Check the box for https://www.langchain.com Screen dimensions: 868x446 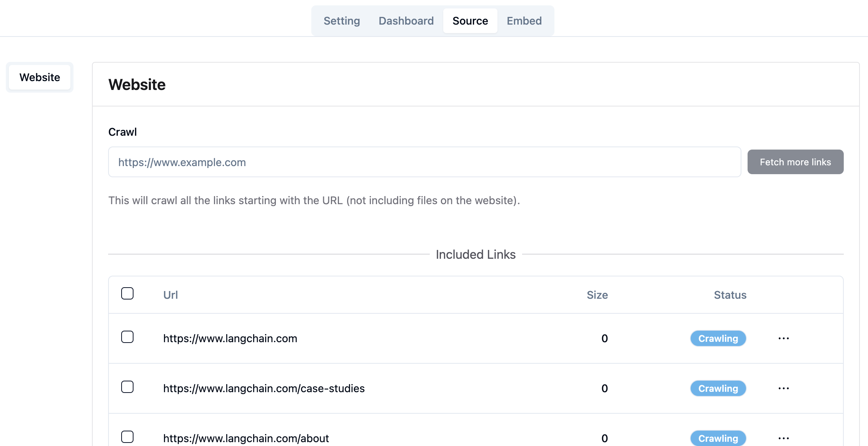point(127,337)
